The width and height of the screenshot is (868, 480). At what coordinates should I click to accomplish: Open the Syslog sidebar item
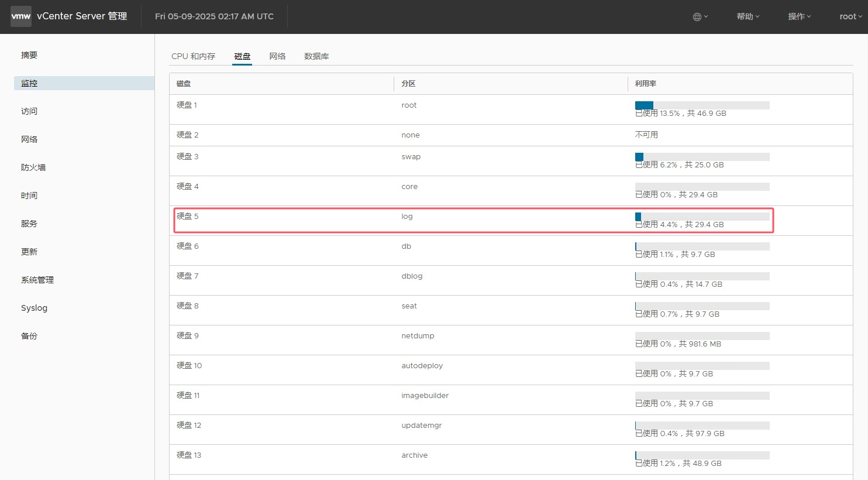34,308
